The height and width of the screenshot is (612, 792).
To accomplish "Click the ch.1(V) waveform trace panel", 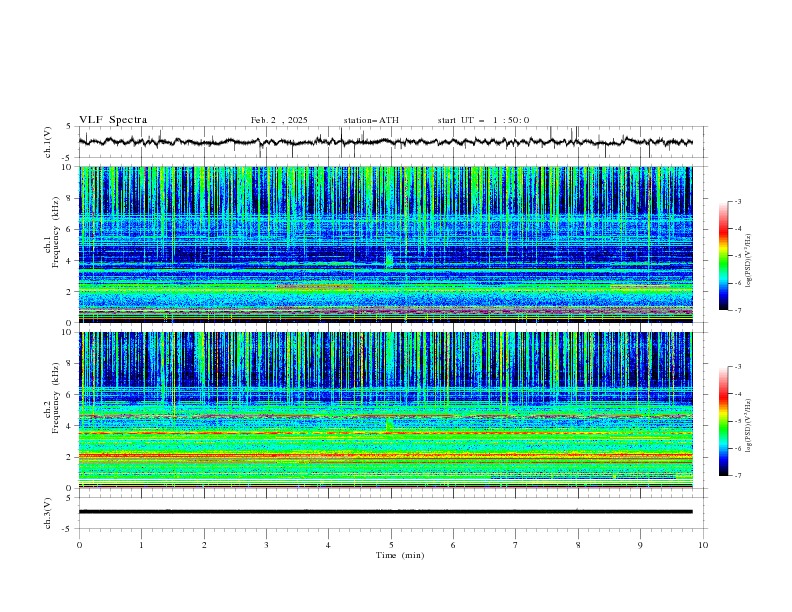I will (392, 142).
